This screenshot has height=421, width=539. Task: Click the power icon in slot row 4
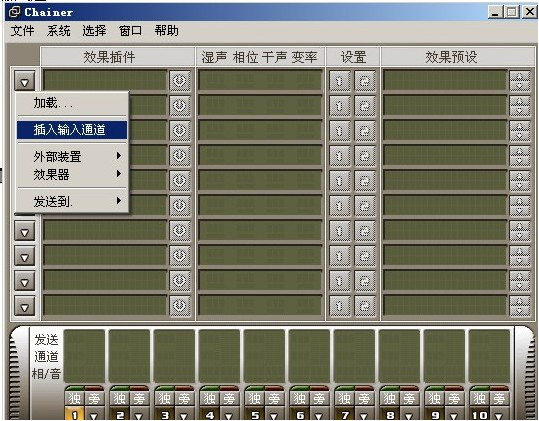[x=180, y=156]
